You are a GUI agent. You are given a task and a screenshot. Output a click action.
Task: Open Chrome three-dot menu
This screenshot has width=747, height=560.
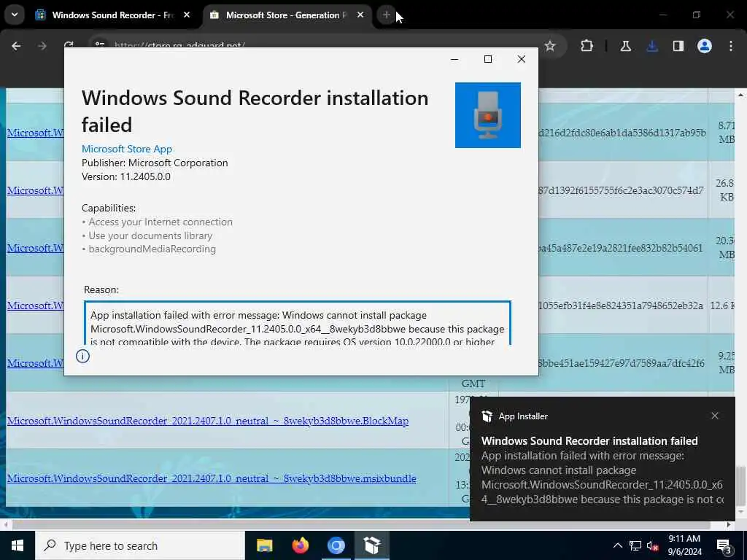point(731,46)
